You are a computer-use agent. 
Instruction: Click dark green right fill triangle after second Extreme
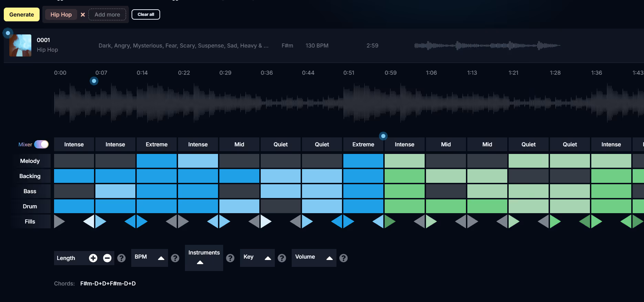[x=389, y=221]
